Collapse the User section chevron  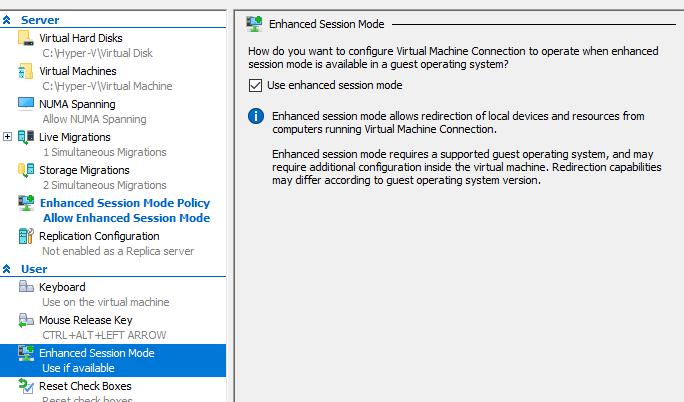[7, 269]
